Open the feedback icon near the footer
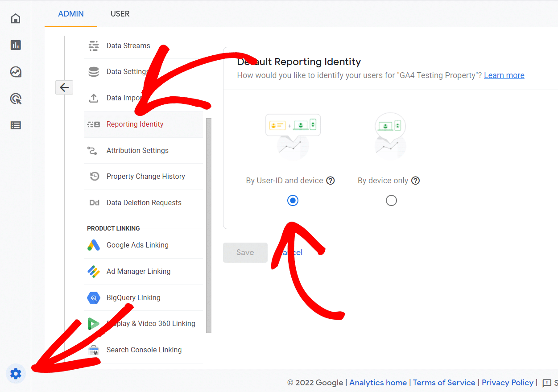Screen dimensions: 558x392 click(548, 383)
